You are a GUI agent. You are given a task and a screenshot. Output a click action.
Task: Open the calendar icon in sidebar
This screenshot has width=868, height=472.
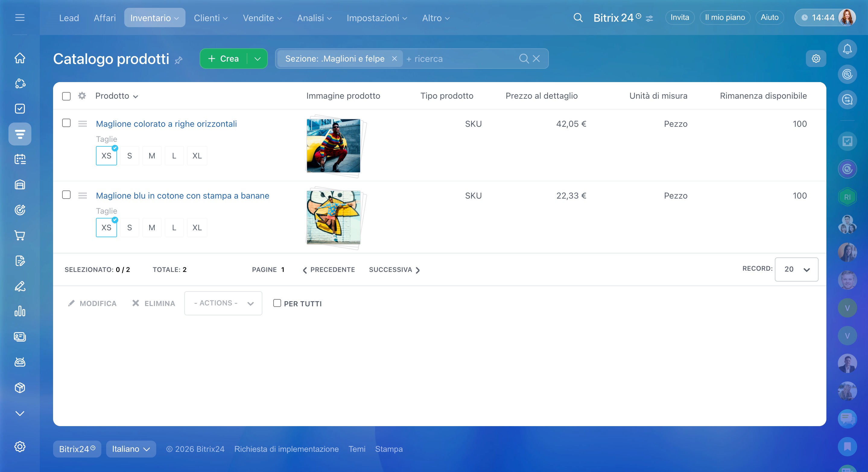click(20, 159)
